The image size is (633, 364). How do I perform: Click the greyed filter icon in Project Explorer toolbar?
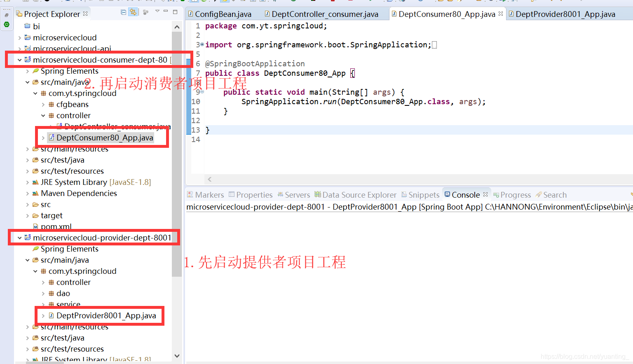click(x=145, y=12)
